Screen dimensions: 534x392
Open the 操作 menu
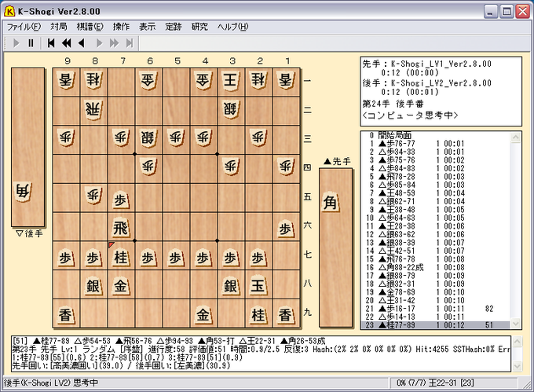point(121,27)
